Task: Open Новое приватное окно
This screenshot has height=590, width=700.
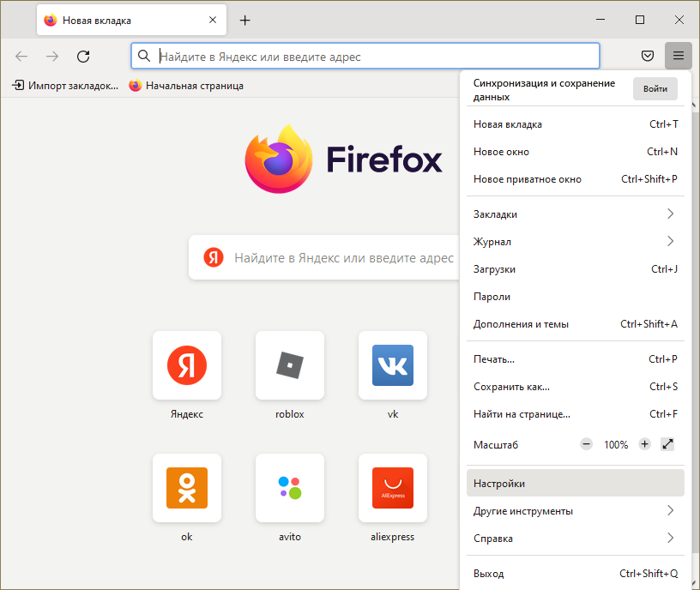Action: (576, 179)
